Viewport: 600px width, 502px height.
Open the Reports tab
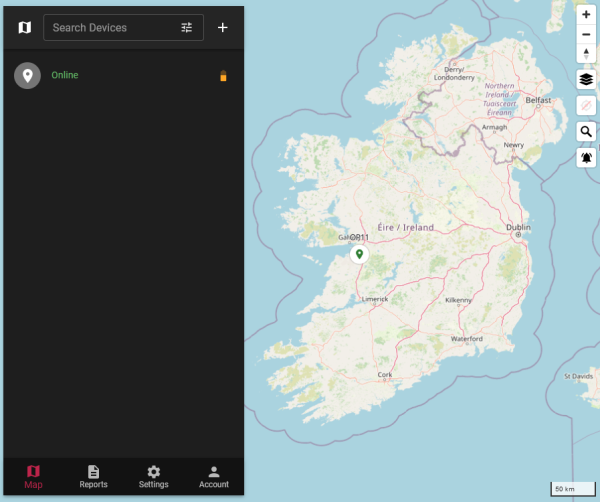tap(93, 477)
